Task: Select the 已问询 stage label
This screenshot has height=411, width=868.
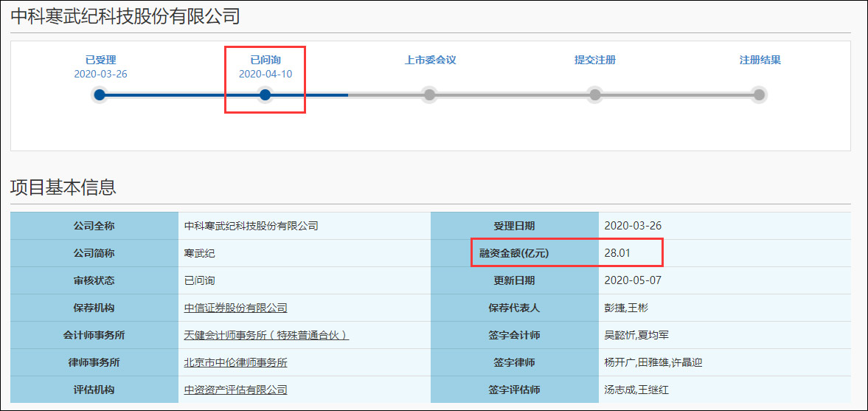Action: pyautogui.click(x=265, y=61)
